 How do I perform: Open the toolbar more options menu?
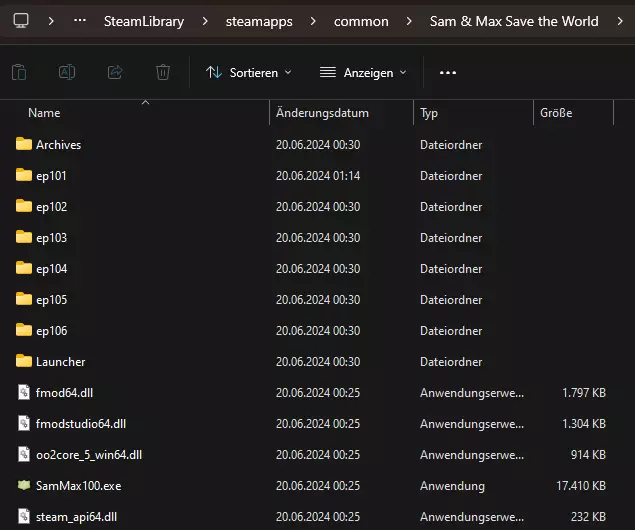point(448,73)
